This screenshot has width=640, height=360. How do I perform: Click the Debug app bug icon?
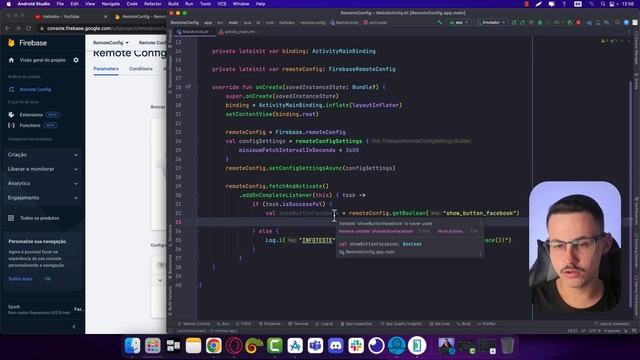point(540,22)
